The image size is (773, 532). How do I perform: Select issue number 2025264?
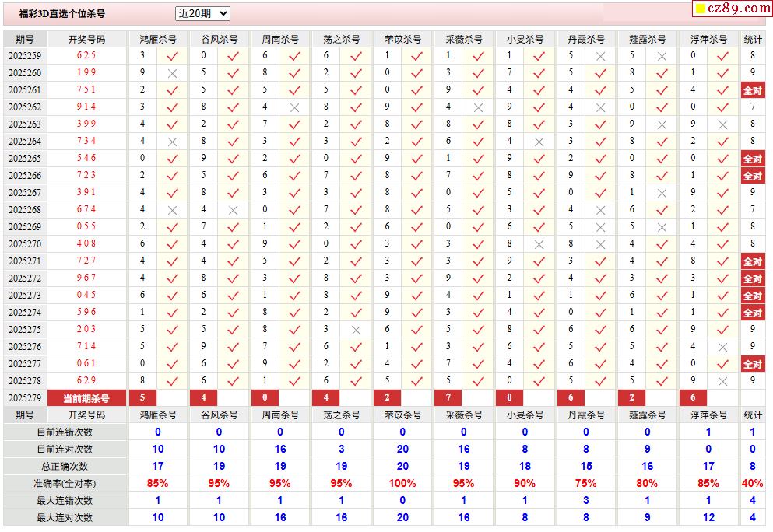[x=25, y=142]
